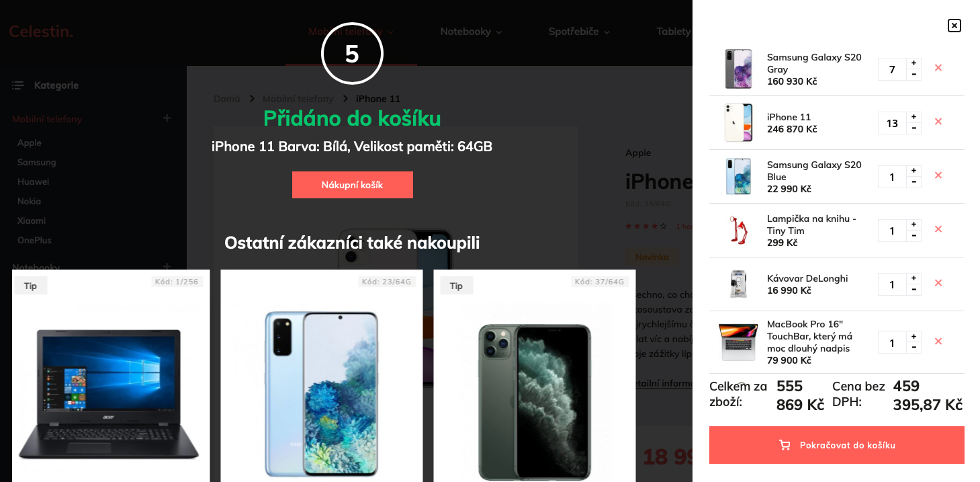
Task: Decrease Samsung Galaxy S20 Gray quantity
Action: pos(914,75)
